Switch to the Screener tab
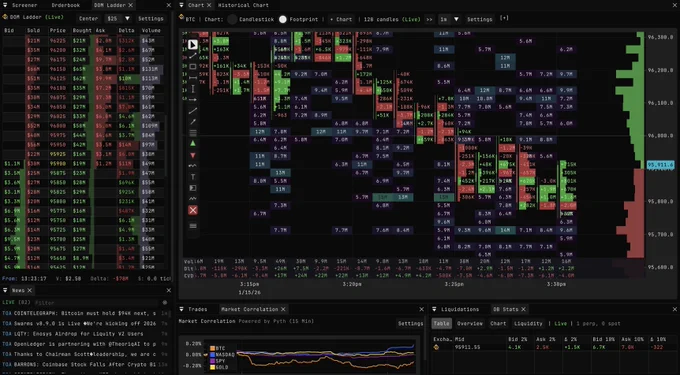This screenshot has height=375, width=680. (24, 5)
